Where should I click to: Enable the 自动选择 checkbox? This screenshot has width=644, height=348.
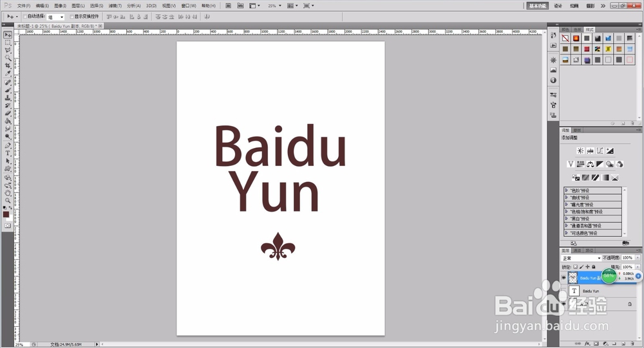click(x=24, y=17)
